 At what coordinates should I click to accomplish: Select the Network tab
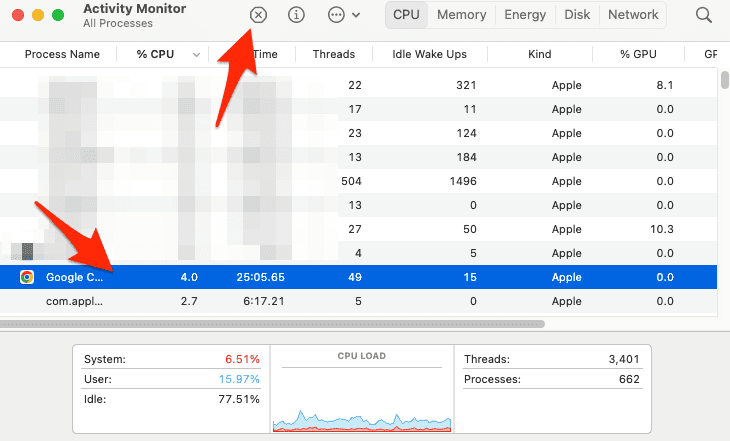point(633,15)
